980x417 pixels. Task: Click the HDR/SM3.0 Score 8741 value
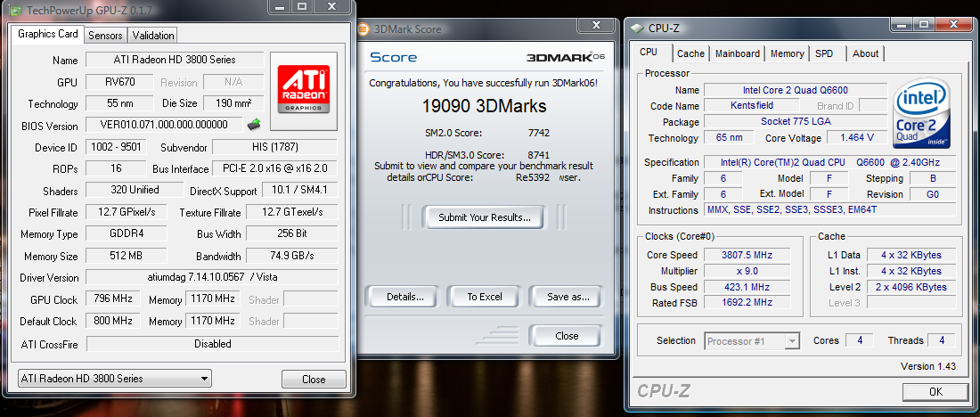538,154
